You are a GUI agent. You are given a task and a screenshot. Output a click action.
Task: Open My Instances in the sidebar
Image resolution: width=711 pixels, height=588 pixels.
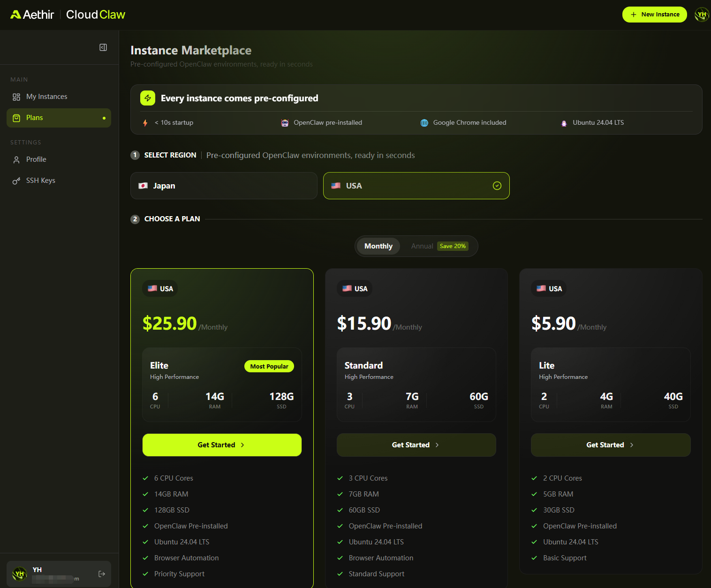click(46, 97)
